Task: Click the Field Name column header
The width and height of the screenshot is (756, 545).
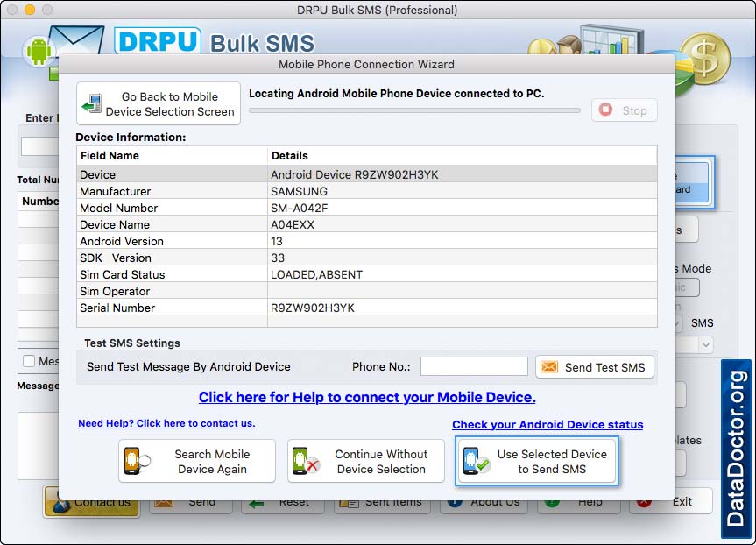Action: coord(172,156)
